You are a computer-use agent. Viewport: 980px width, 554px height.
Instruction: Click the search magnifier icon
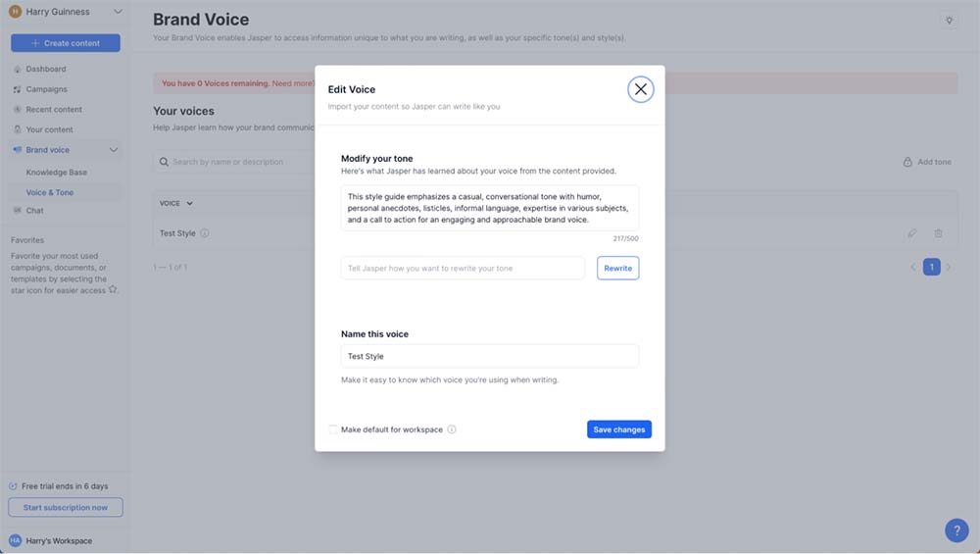[164, 162]
